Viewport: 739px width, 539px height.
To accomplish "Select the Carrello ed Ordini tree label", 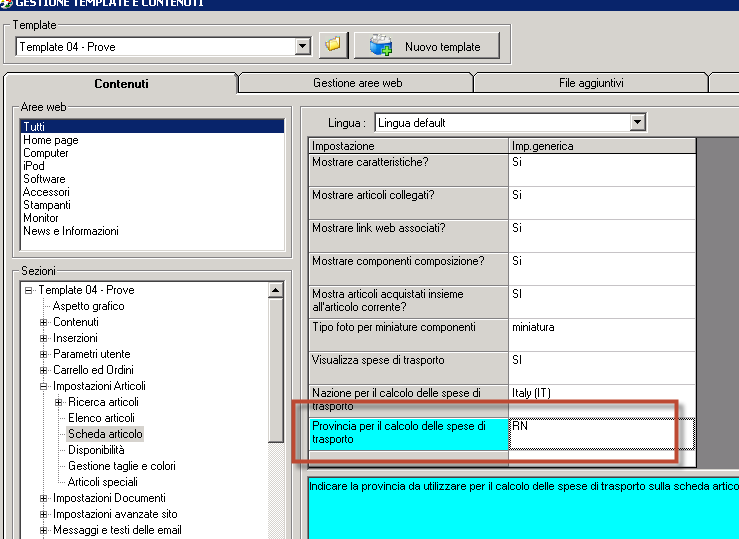I will [93, 370].
